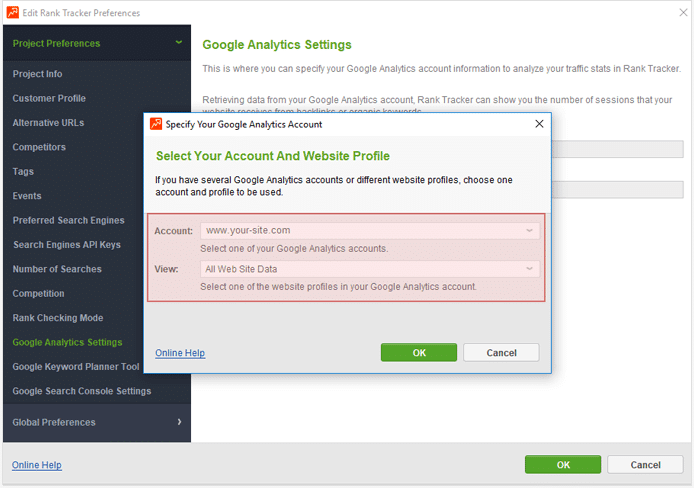Open Project Info preferences

[x=37, y=74]
